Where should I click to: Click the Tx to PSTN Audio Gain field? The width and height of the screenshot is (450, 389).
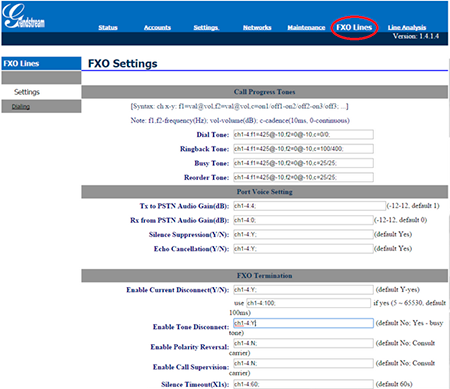tap(309, 206)
